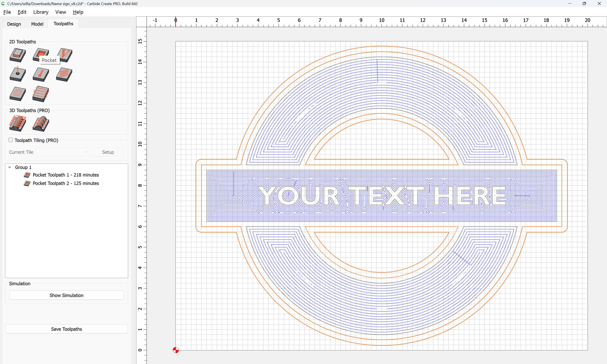Viewport: 607px width, 364px height.
Task: Open the Library menu
Action: (41, 12)
